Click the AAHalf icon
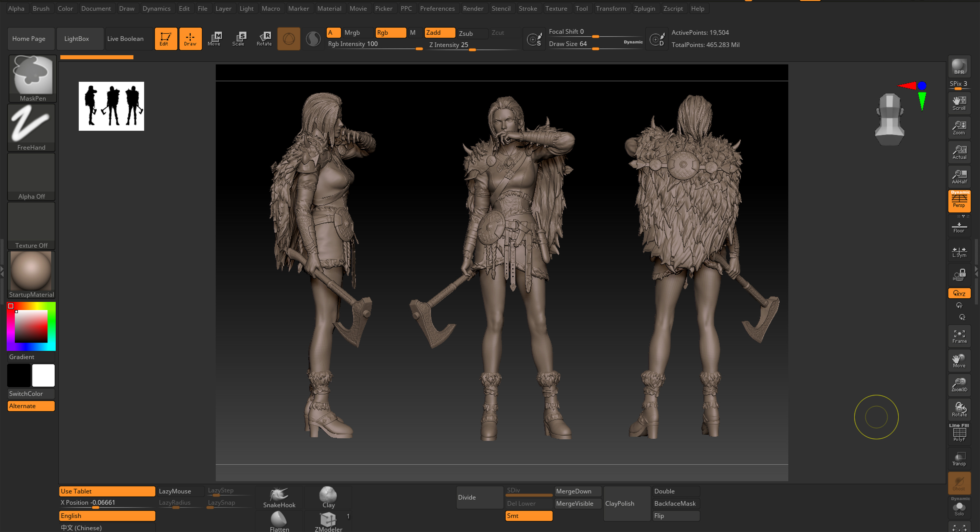The height and width of the screenshot is (532, 980). pyautogui.click(x=959, y=177)
